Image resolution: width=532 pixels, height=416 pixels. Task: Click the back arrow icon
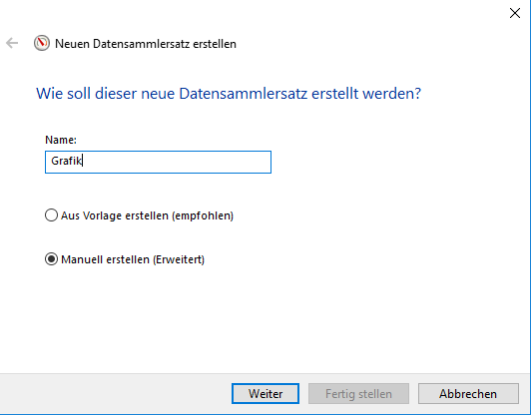point(12,43)
